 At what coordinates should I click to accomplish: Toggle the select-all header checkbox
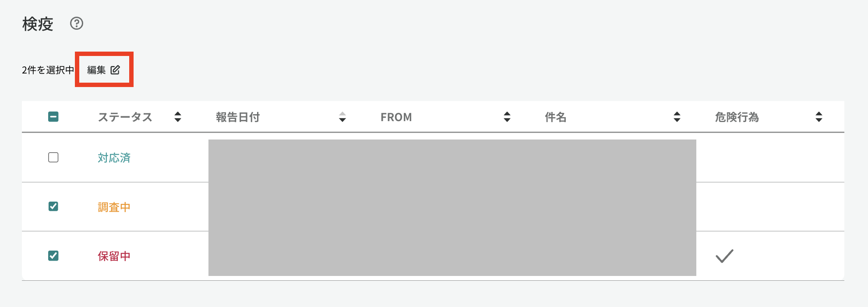point(53,117)
